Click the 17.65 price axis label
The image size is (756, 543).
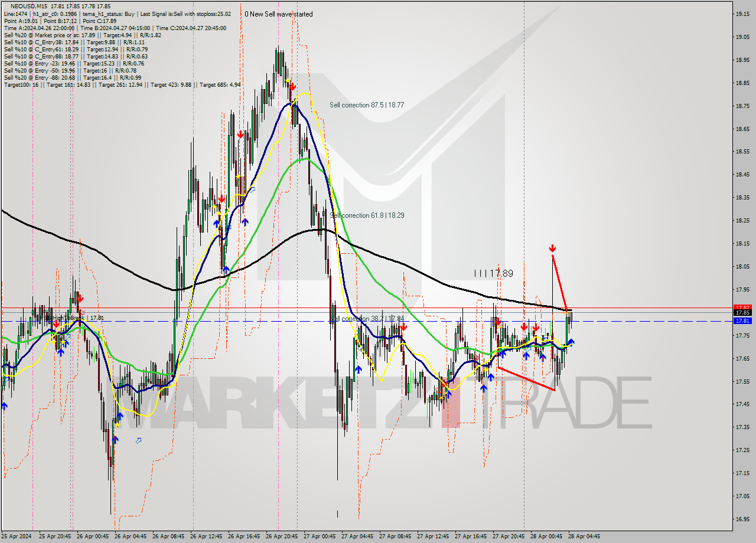[742, 358]
